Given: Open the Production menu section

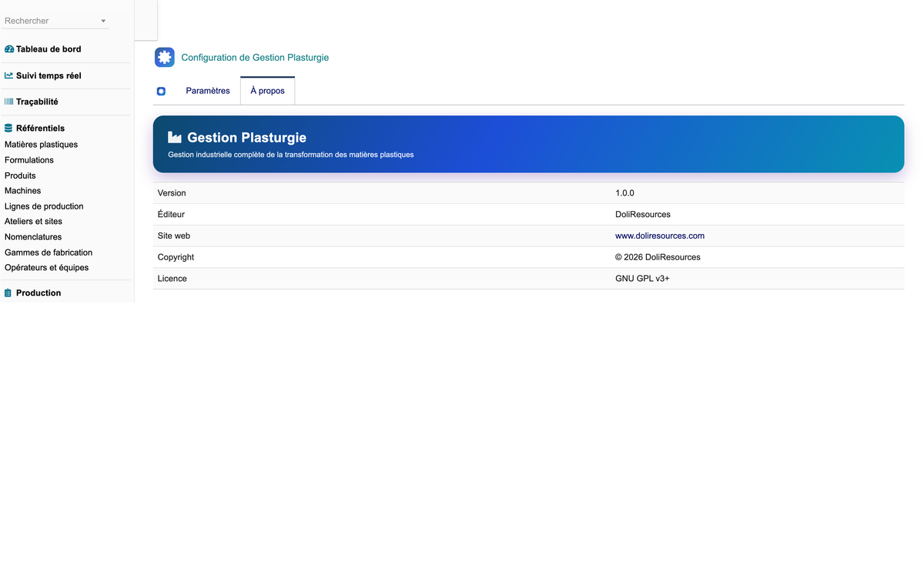Looking at the screenshot, I should pos(38,293).
